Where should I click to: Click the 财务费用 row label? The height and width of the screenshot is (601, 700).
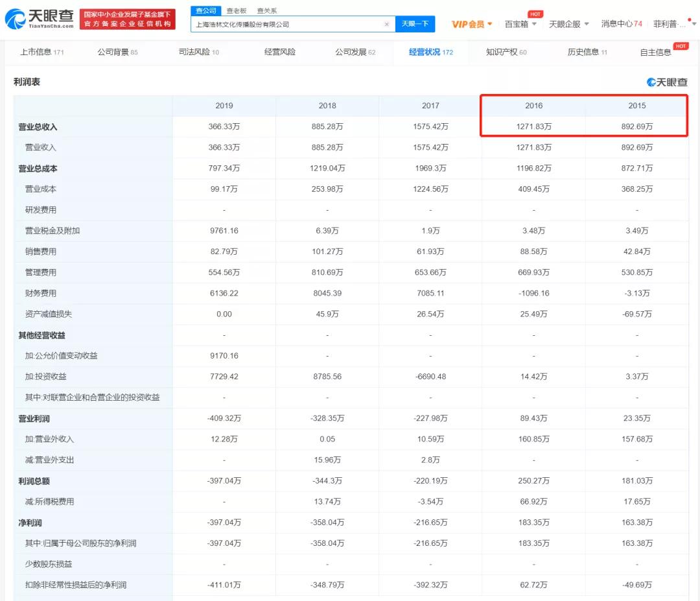pyautogui.click(x=41, y=293)
